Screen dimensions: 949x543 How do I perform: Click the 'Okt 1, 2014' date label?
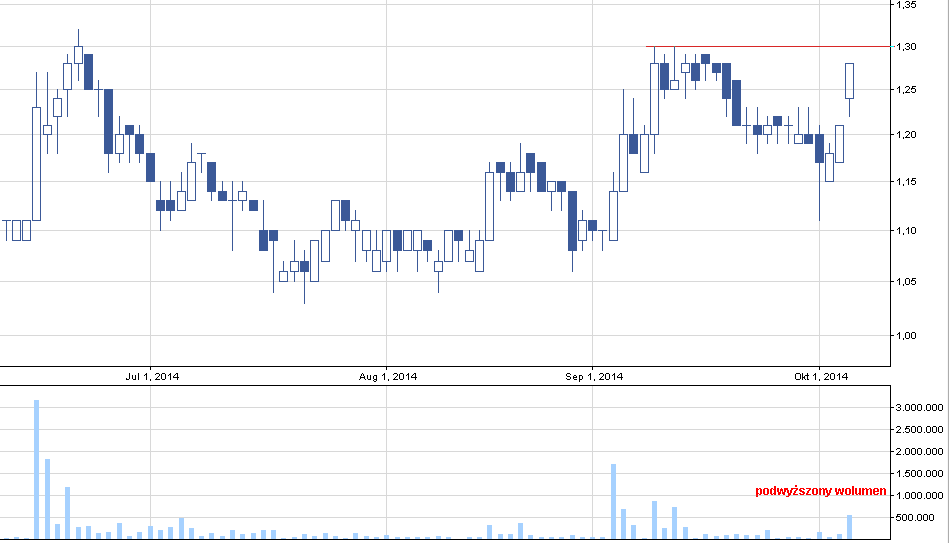tap(821, 377)
